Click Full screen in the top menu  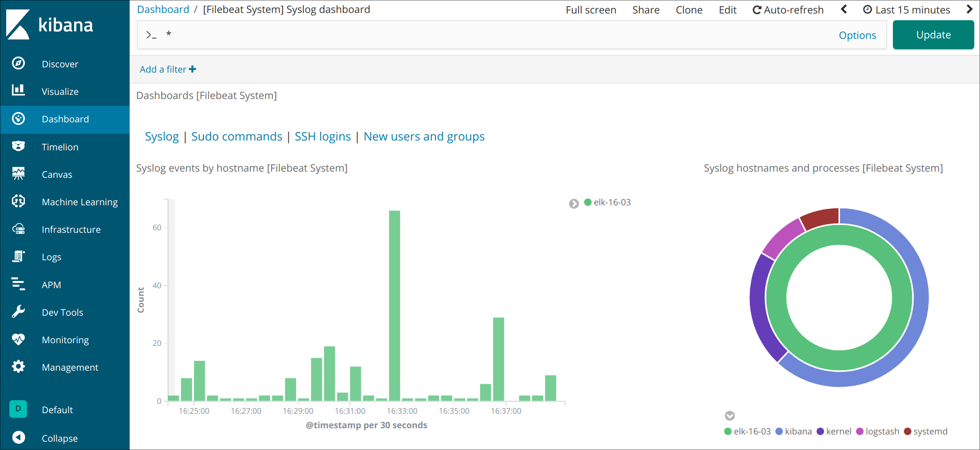pyautogui.click(x=591, y=10)
